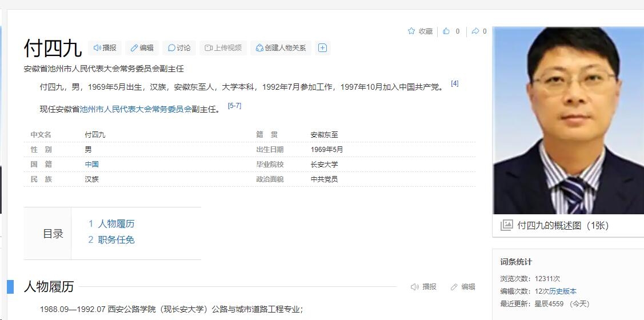
Task: Open the 中国 nationality link
Action: [x=91, y=164]
